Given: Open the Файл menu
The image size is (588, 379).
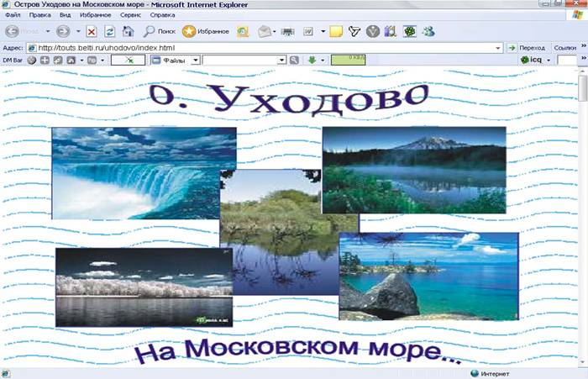Looking at the screenshot, I should (13, 15).
